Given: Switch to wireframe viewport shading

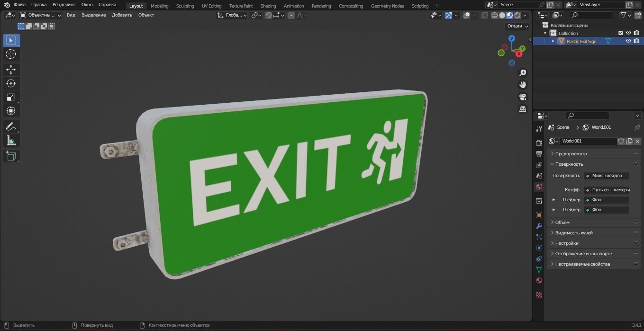Looking at the screenshot, I should point(495,15).
